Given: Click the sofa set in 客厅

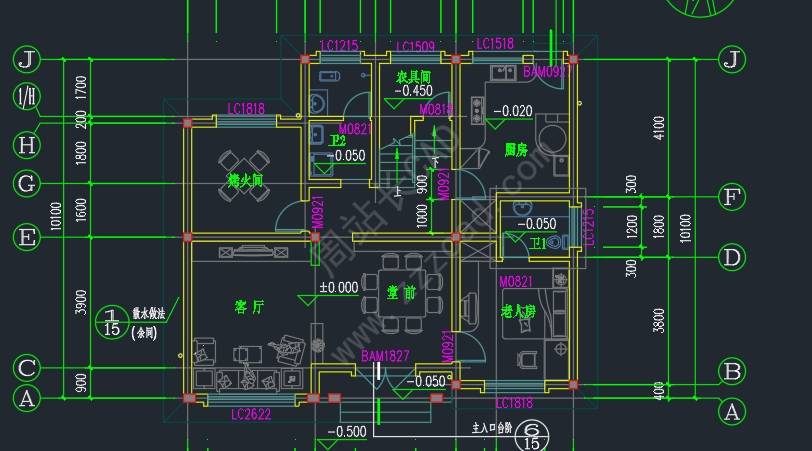Looking at the screenshot, I should [247, 353].
